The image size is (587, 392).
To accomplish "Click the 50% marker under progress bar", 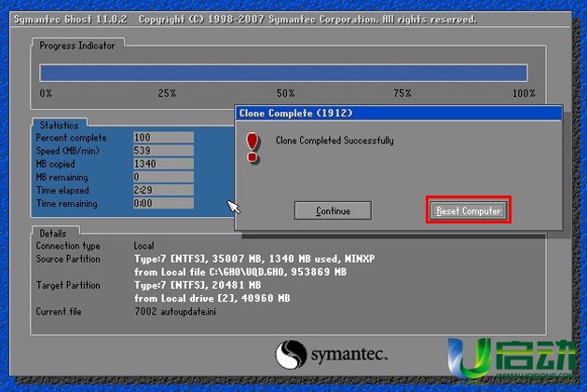I will pos(285,94).
